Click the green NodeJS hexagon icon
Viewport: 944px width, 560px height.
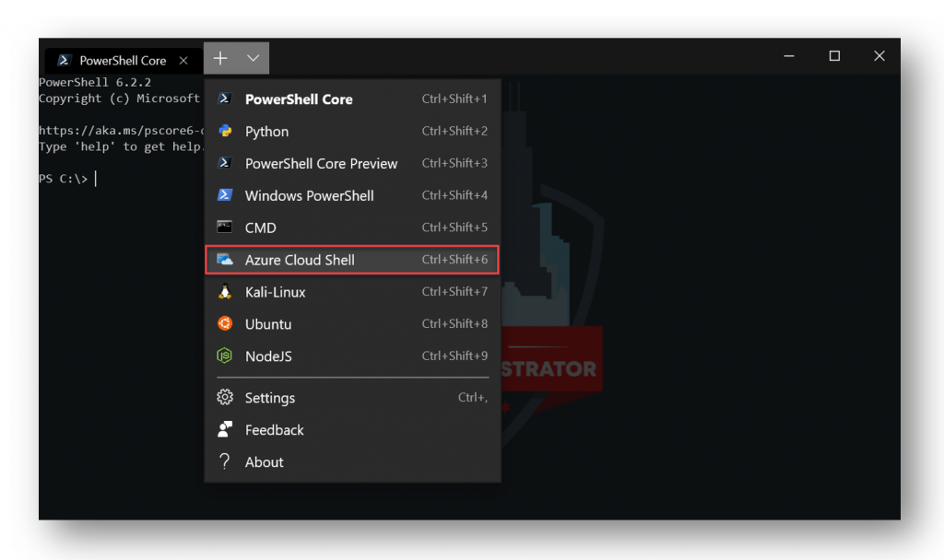click(x=225, y=356)
